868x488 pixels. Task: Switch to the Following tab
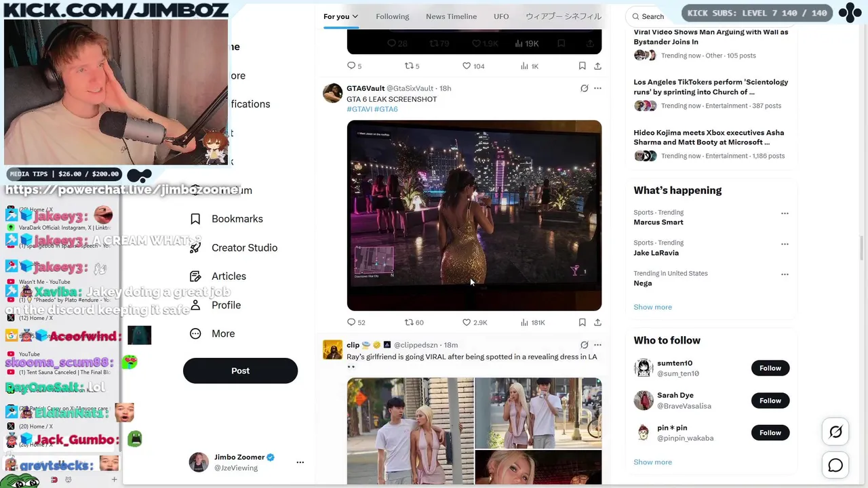(393, 16)
